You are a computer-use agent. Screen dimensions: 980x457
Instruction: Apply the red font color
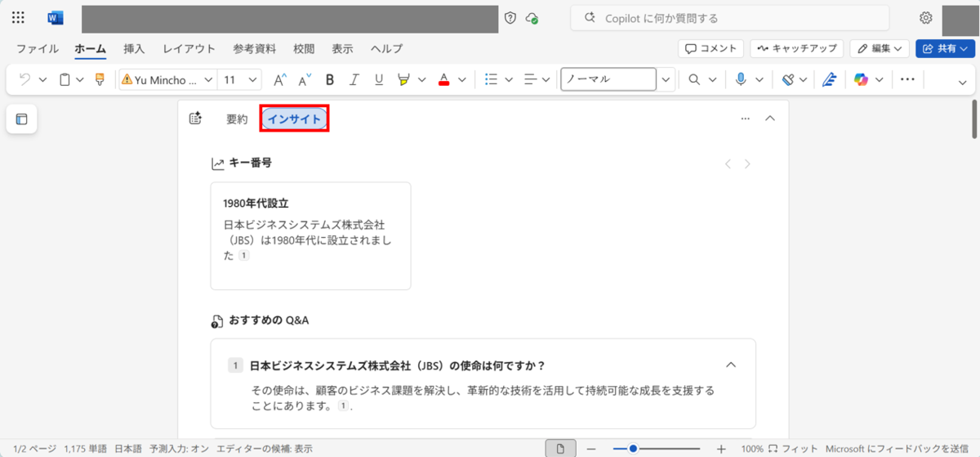(443, 79)
